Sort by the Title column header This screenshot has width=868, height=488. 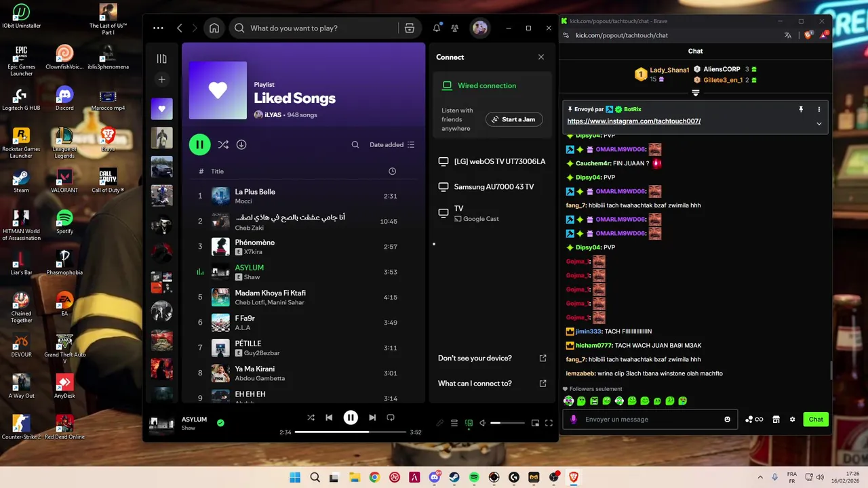(x=217, y=171)
